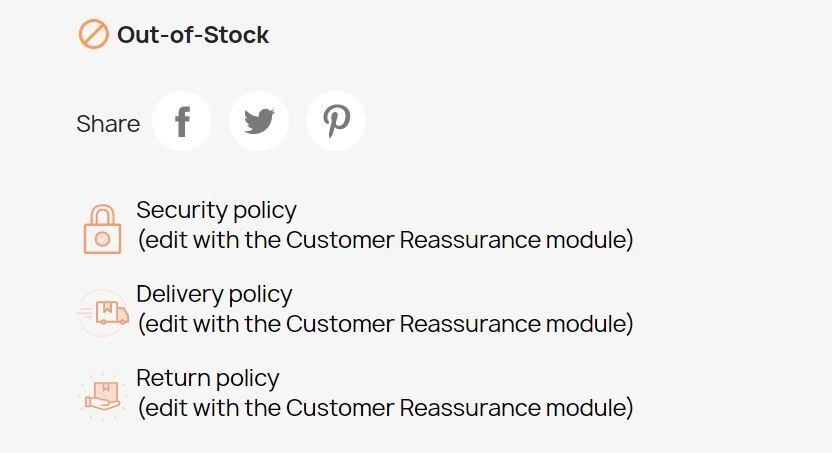
Task: Click the word 'module)' ending the Return policy line
Action: (x=590, y=408)
